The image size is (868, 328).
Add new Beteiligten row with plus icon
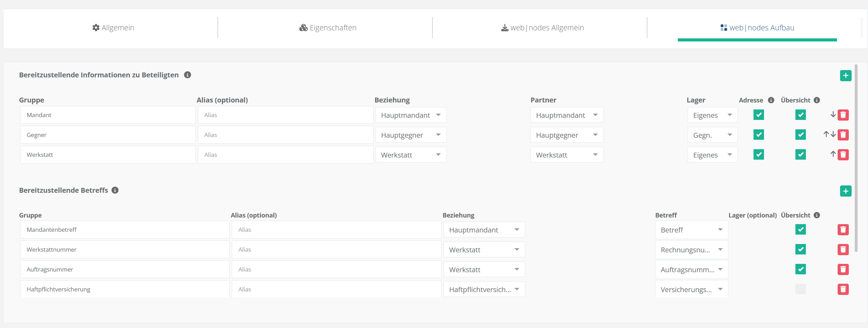(x=845, y=76)
